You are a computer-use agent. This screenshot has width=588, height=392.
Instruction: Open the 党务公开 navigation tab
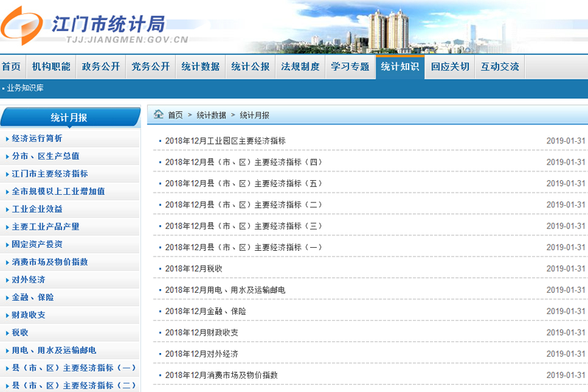pos(151,67)
